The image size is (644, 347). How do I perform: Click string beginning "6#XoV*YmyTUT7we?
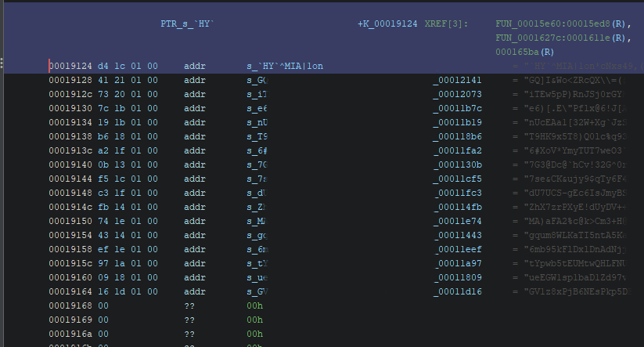tap(574, 151)
